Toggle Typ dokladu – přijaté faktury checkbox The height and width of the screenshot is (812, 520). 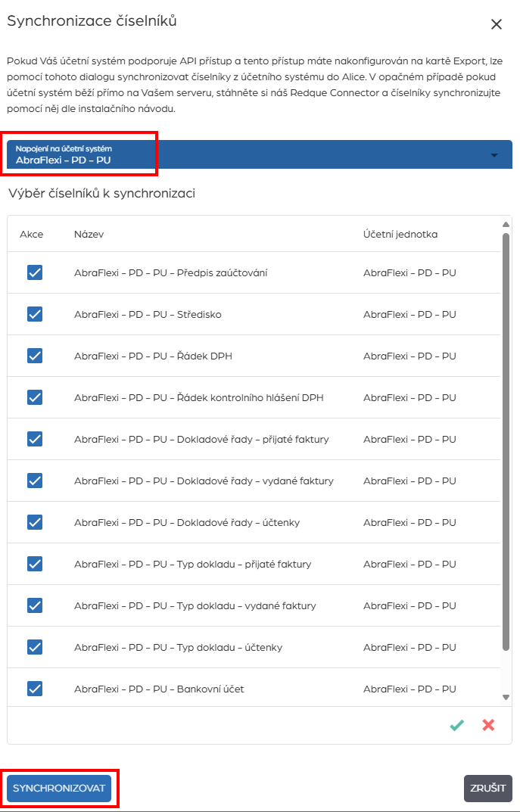(x=35, y=564)
